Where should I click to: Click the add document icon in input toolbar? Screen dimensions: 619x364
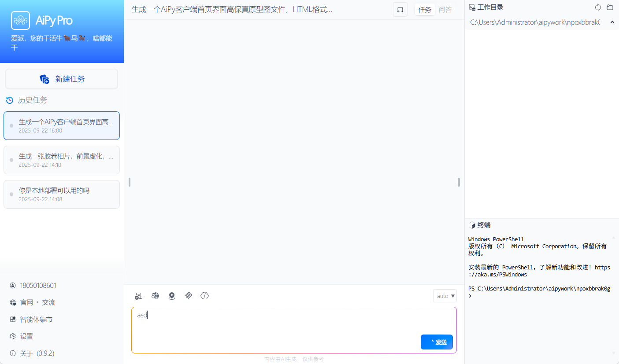tap(139, 296)
